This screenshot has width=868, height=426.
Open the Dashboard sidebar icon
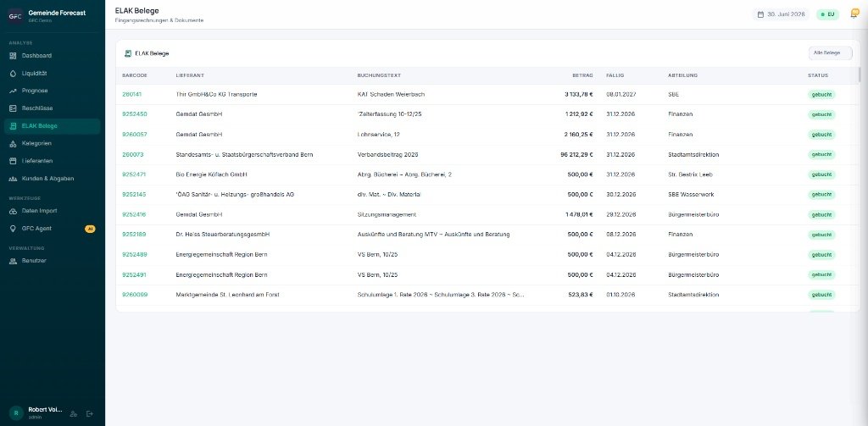click(x=14, y=55)
